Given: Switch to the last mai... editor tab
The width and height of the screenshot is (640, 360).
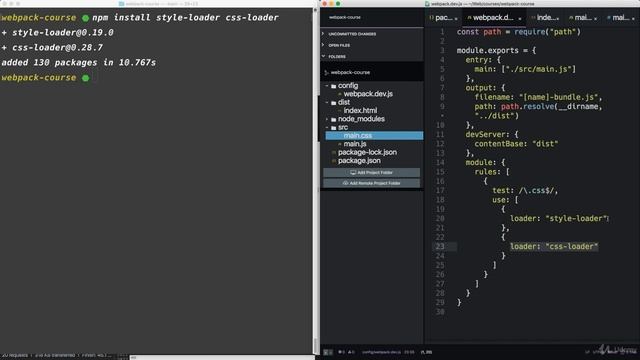Looking at the screenshot, I should (x=620, y=18).
